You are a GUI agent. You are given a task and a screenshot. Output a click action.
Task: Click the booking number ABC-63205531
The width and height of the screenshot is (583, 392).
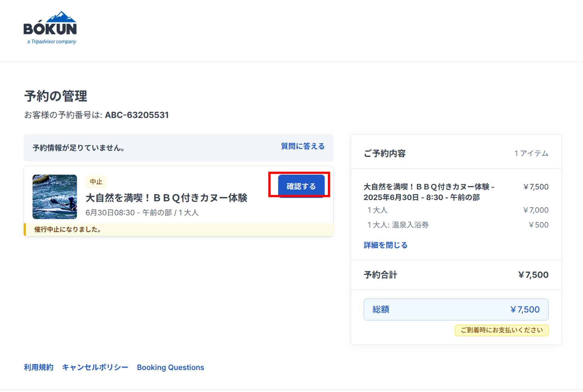pyautogui.click(x=137, y=115)
